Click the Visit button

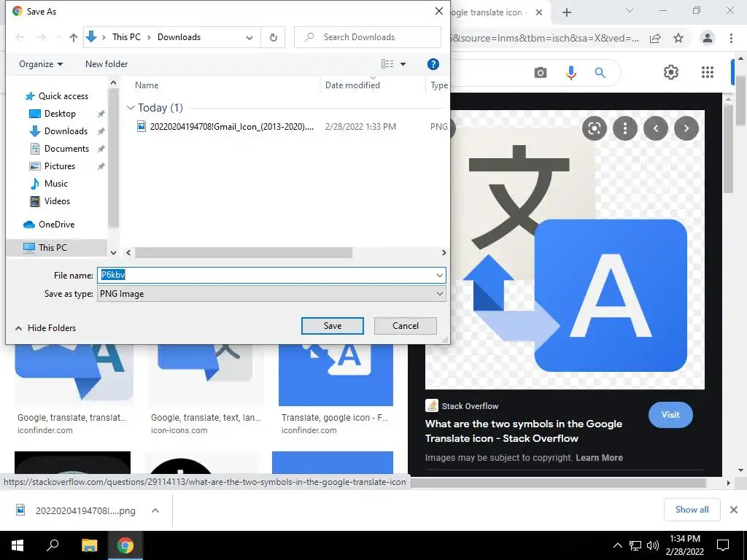(670, 415)
